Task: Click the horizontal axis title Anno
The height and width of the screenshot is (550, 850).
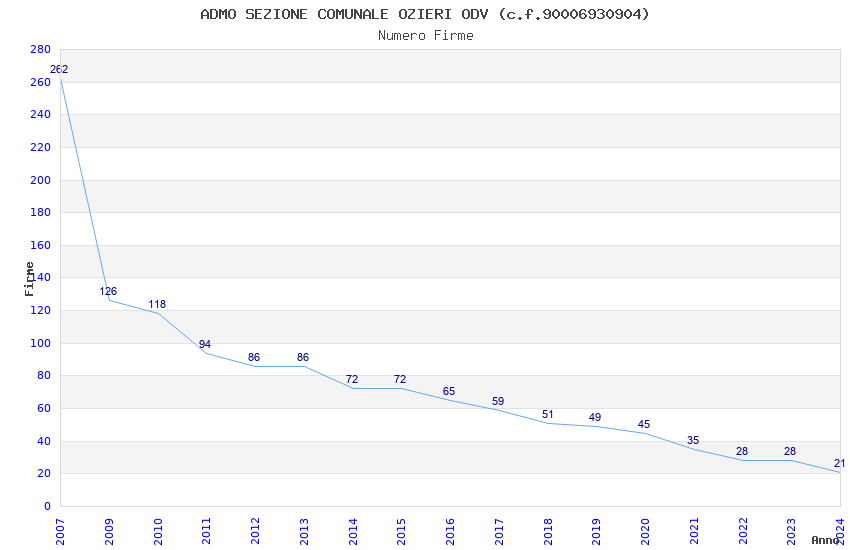Action: pos(825,540)
